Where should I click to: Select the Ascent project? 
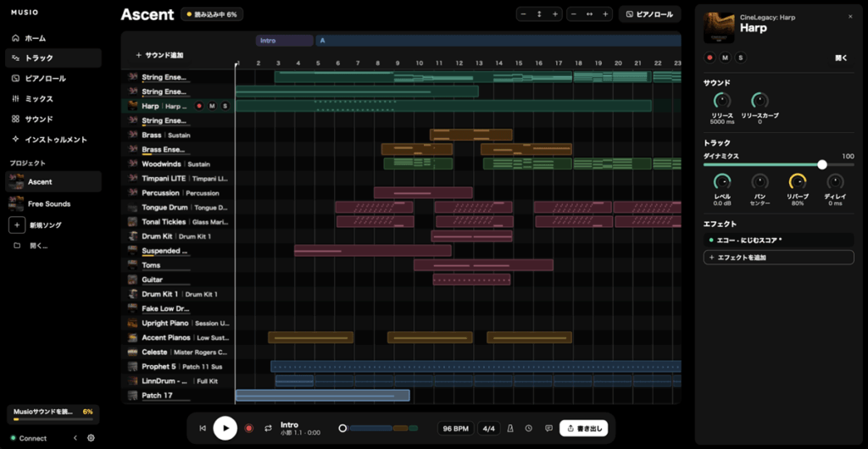pyautogui.click(x=53, y=181)
